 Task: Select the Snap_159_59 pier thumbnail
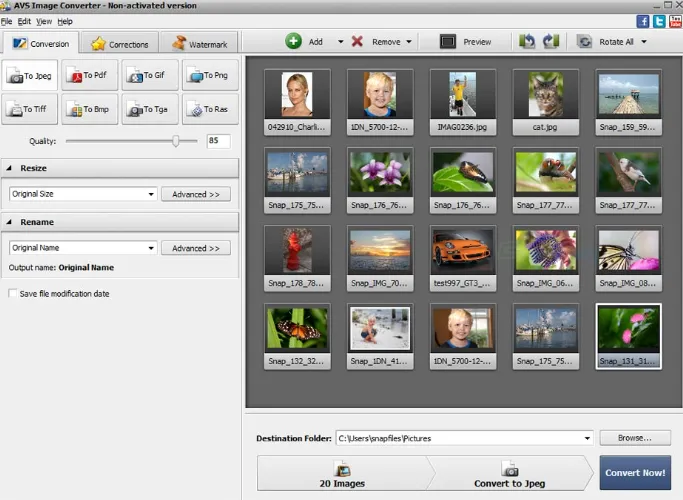(628, 102)
